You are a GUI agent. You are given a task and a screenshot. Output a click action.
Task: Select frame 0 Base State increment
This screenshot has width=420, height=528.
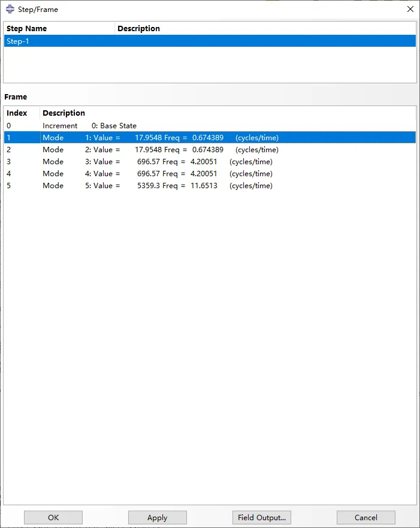[90, 126]
